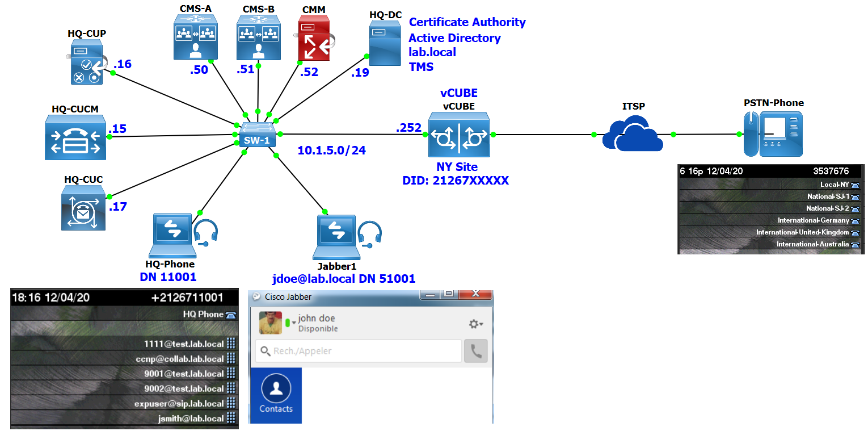Image resolution: width=868 pixels, height=431 pixels.
Task: Click the HQ-CUCM call manager icon
Action: coord(75,137)
